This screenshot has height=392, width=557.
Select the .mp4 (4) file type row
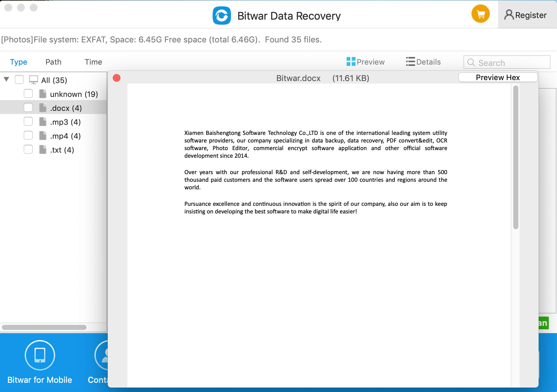pos(53,136)
